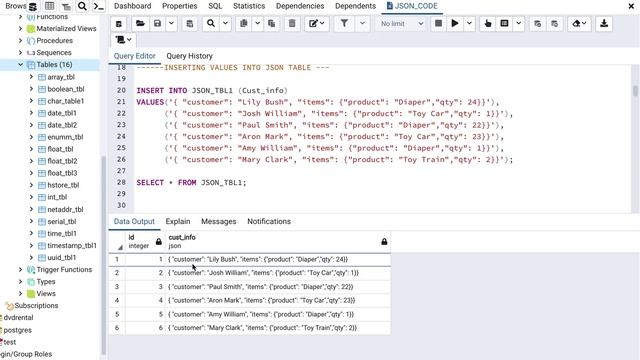Expand the Procedures node
The width and height of the screenshot is (640, 360).
pos(20,40)
